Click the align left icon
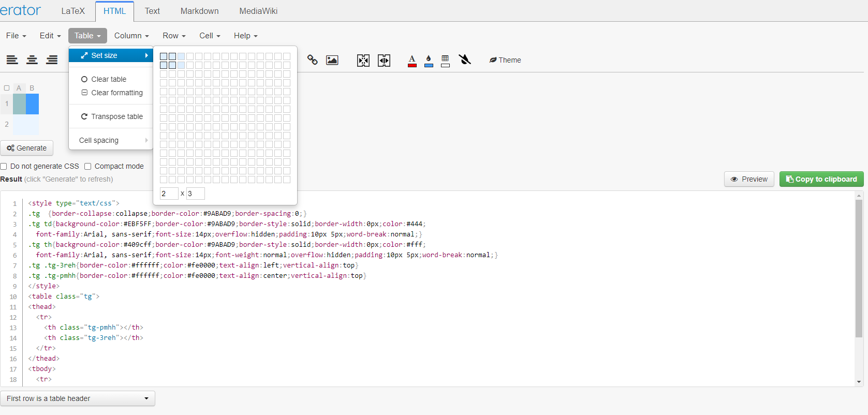 click(12, 60)
